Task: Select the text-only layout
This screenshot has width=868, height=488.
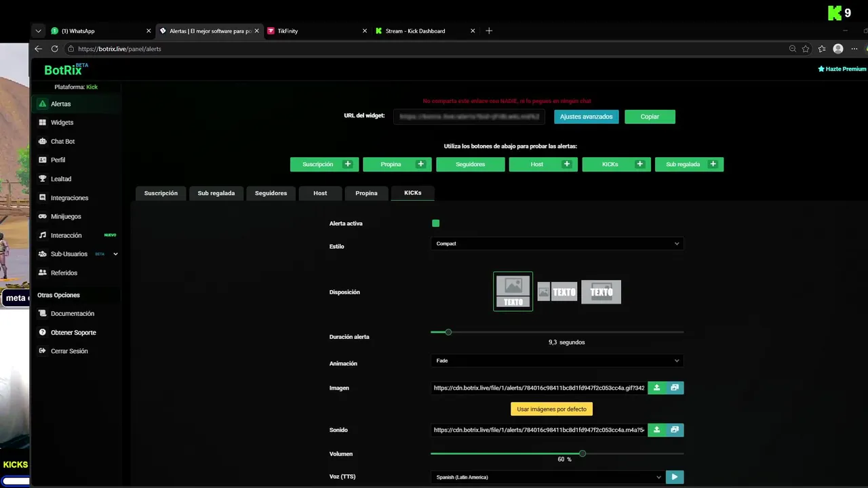Action: 601,291
